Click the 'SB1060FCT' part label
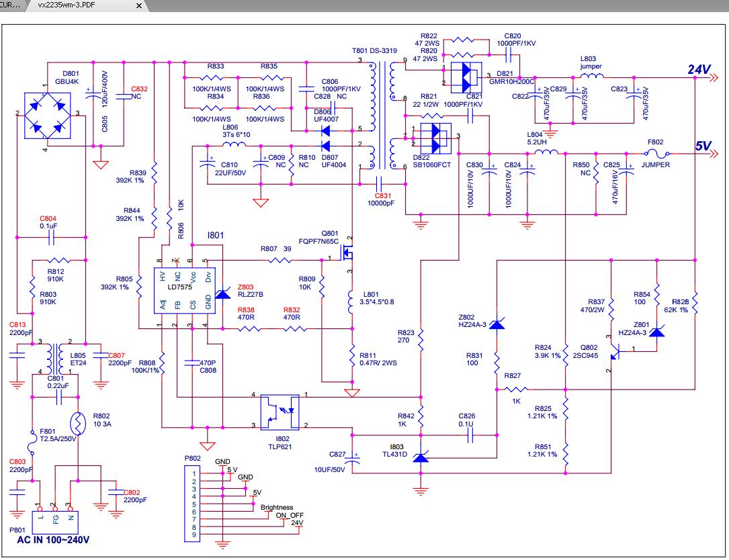This screenshot has width=729, height=560. 432,165
